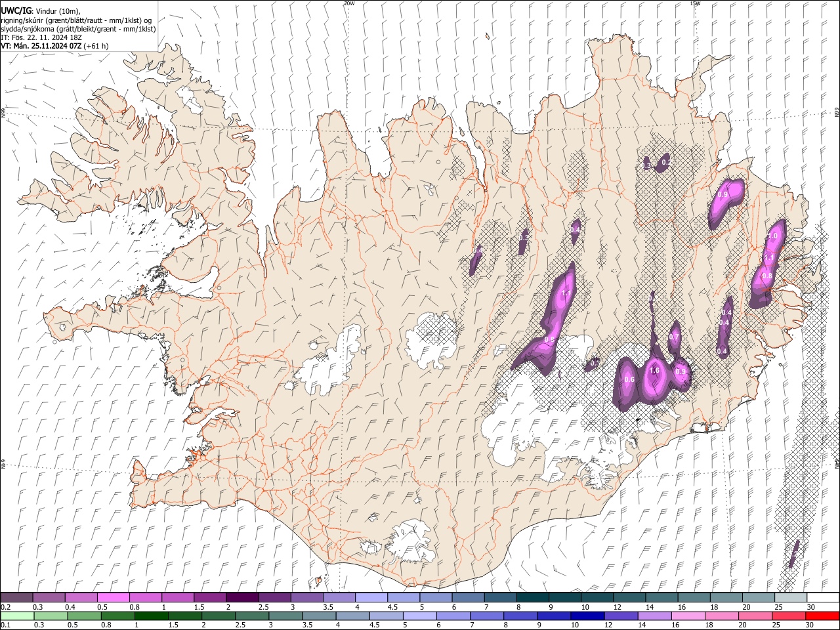
Task: Click the upper legend swatch labeled 0.2
Action: point(16,597)
